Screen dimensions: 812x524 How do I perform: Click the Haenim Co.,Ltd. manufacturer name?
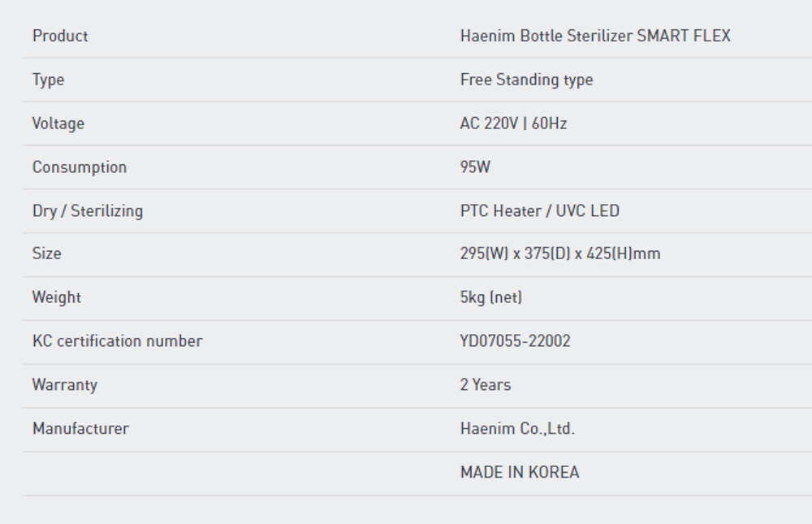(x=517, y=428)
